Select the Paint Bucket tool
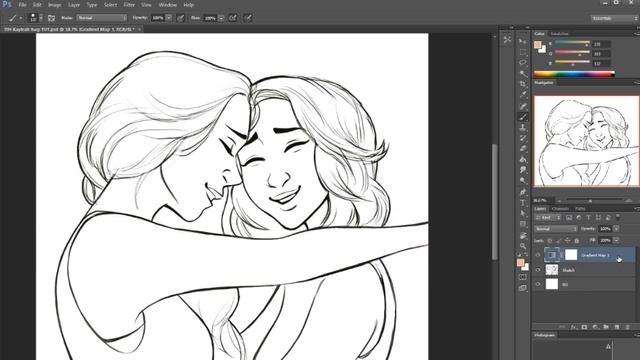Viewport: 640px width, 360px height. click(x=523, y=160)
